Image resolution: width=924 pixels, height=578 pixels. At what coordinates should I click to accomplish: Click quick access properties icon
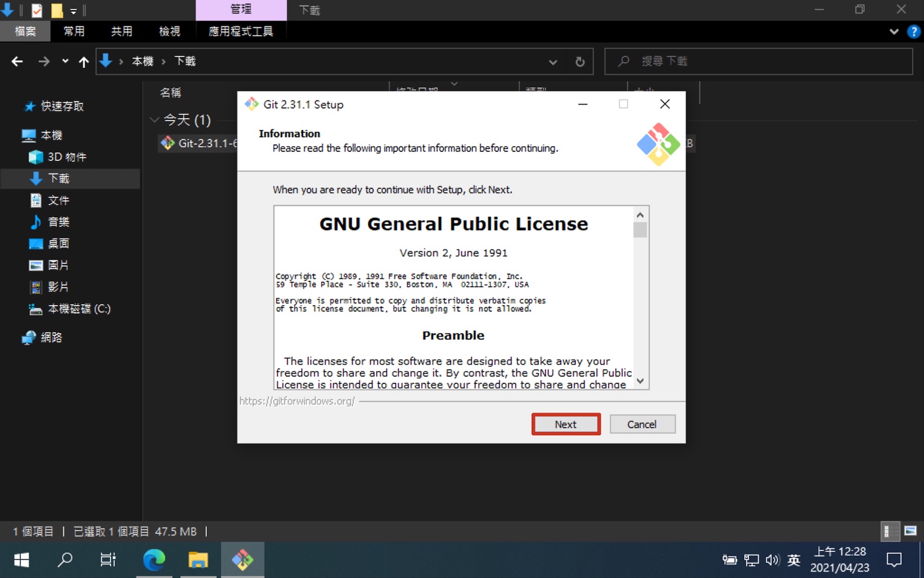pos(37,10)
